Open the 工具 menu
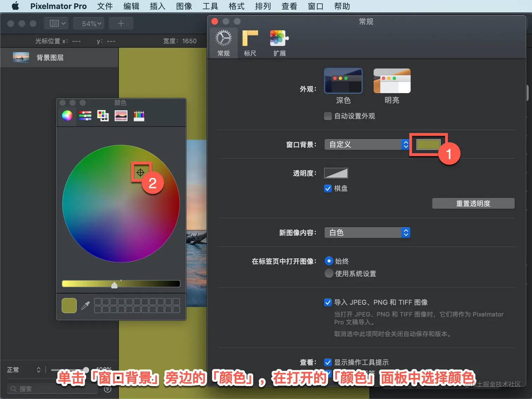This screenshot has width=532, height=399. point(210,6)
